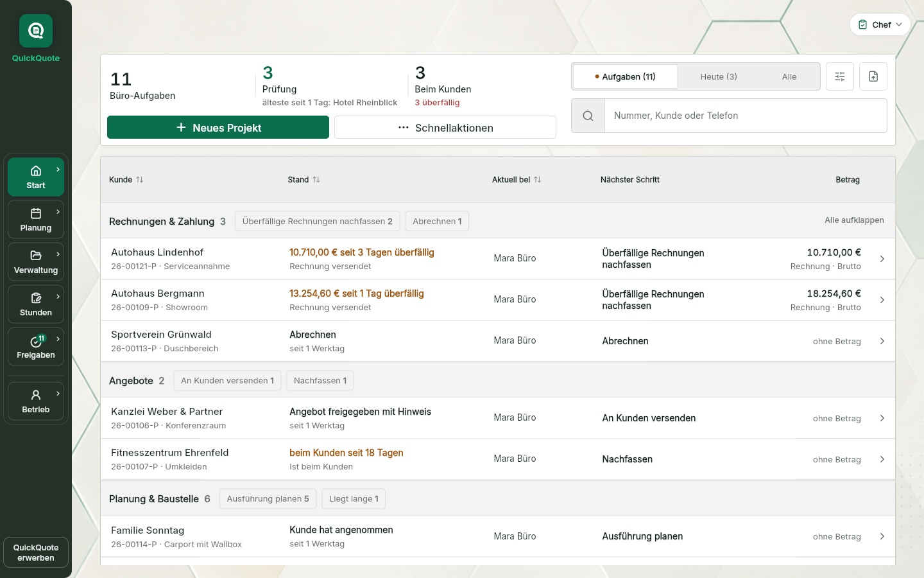
Task: Expand the Betrieb submenu chevron
Action: 58,394
